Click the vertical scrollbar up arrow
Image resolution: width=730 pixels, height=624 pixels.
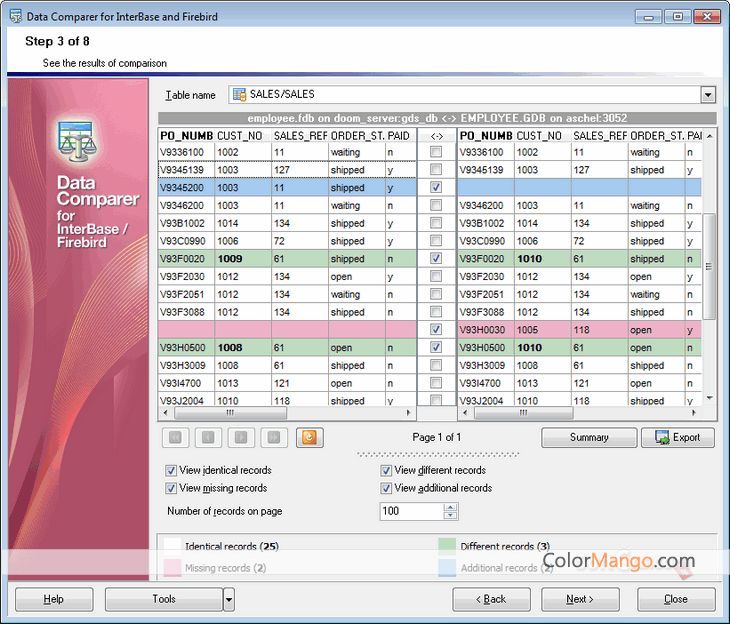710,136
